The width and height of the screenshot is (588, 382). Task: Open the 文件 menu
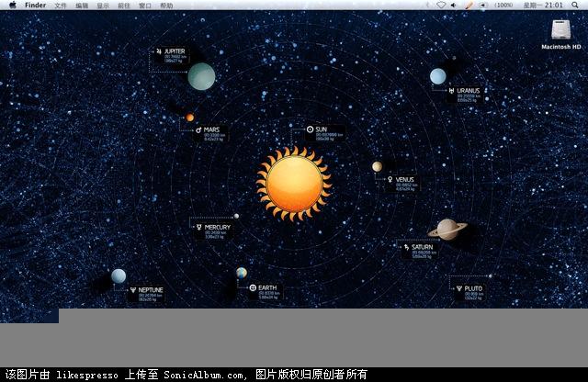[x=61, y=6]
